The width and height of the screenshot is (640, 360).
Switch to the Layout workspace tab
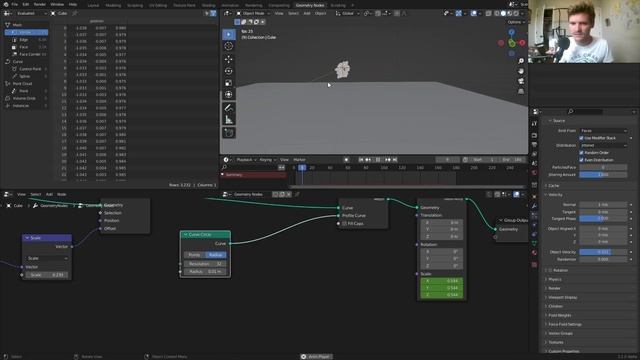(93, 5)
